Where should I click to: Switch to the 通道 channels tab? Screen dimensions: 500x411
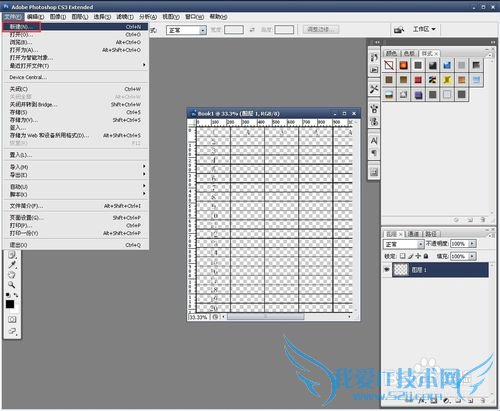click(x=413, y=234)
